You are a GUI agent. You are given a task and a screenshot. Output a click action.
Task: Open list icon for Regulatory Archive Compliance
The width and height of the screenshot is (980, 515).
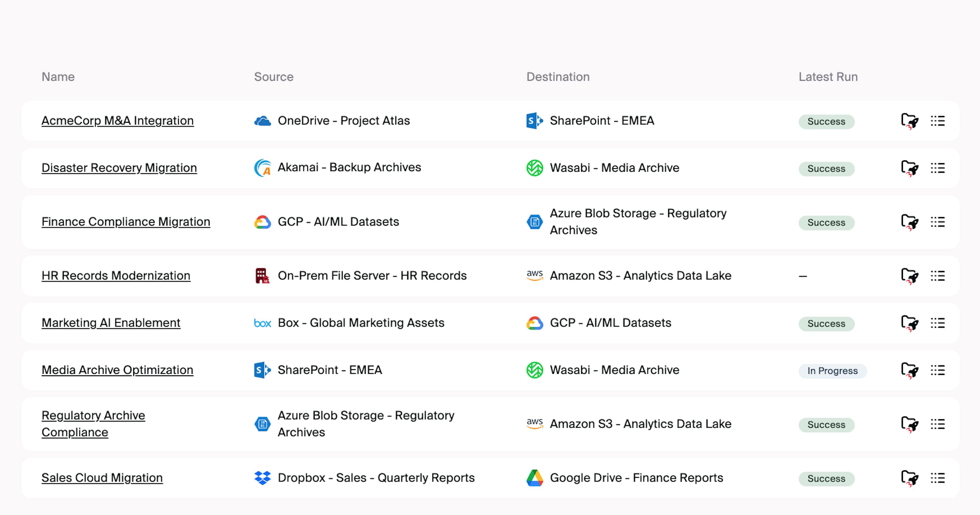(937, 424)
